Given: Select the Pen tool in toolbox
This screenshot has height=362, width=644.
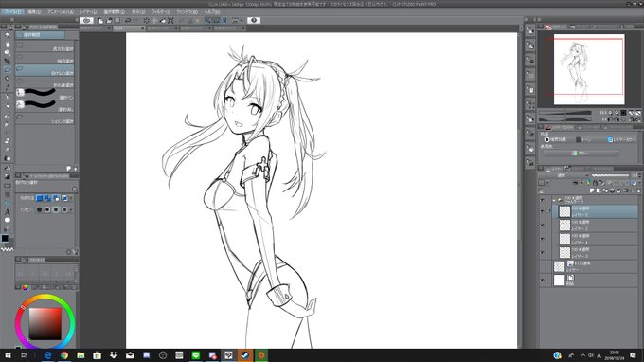Looking at the screenshot, I should [x=7, y=97].
